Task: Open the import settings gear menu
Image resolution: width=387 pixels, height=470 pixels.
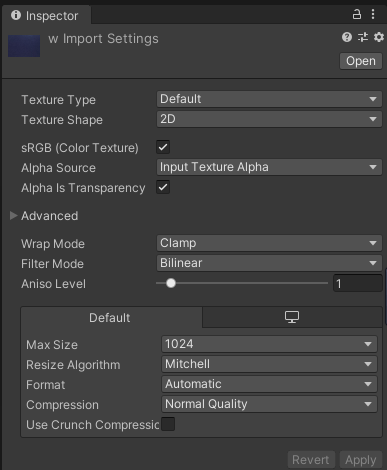Action: click(379, 37)
